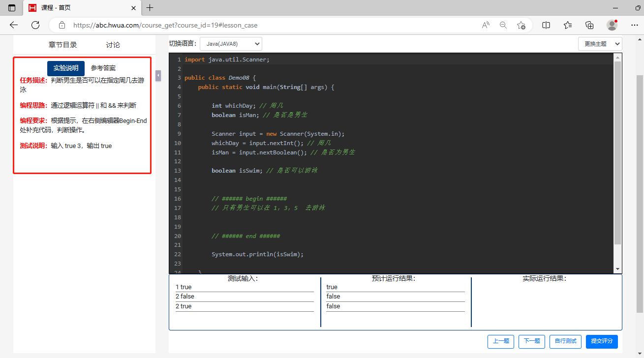Screen dimensions: 644x358
Task: Open the browser profile avatar
Action: pyautogui.click(x=612, y=25)
